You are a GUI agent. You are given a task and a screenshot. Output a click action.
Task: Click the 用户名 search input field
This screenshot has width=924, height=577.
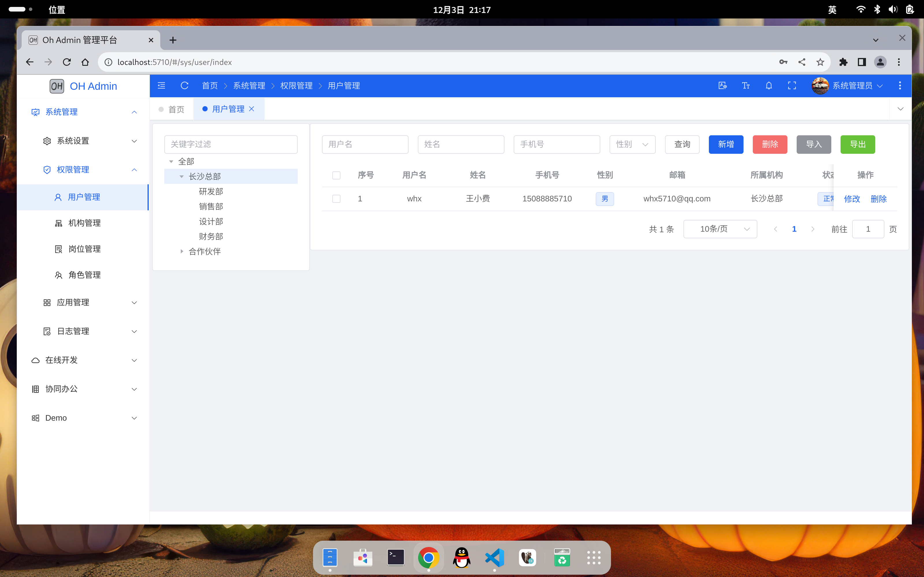tap(365, 144)
